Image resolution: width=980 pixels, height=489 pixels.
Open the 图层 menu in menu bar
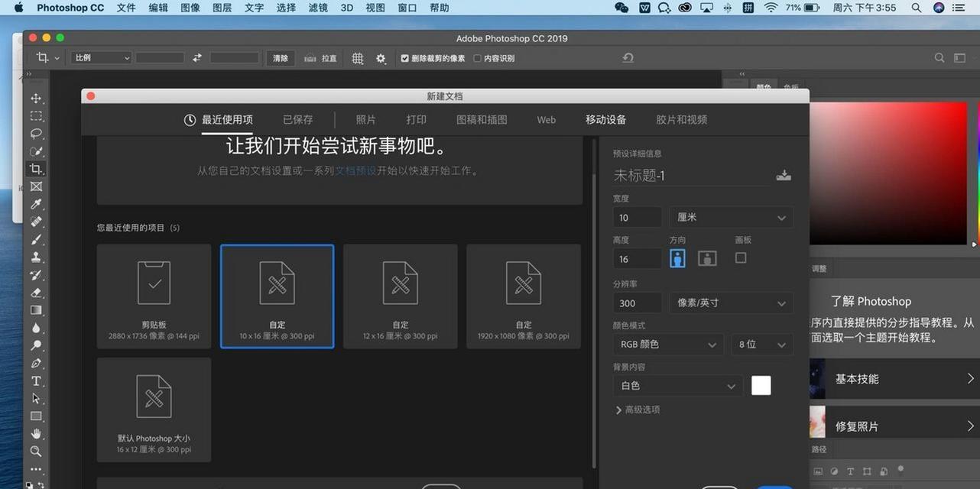[222, 8]
